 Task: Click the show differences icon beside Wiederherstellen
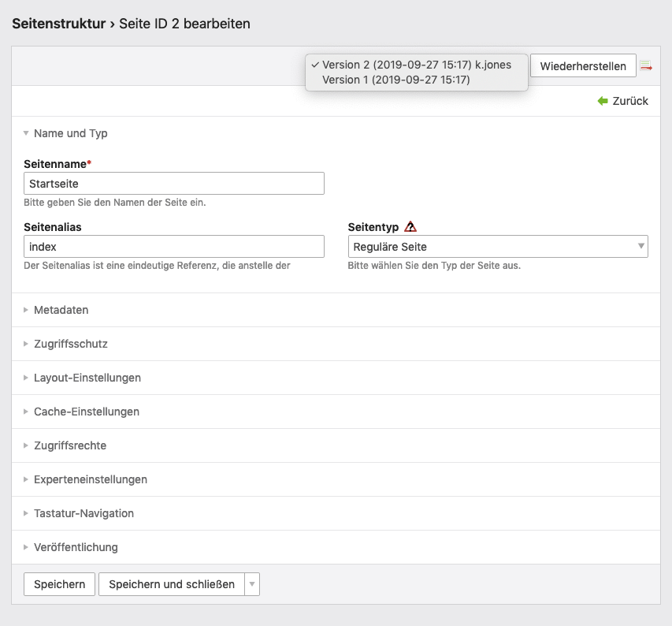coord(646,66)
